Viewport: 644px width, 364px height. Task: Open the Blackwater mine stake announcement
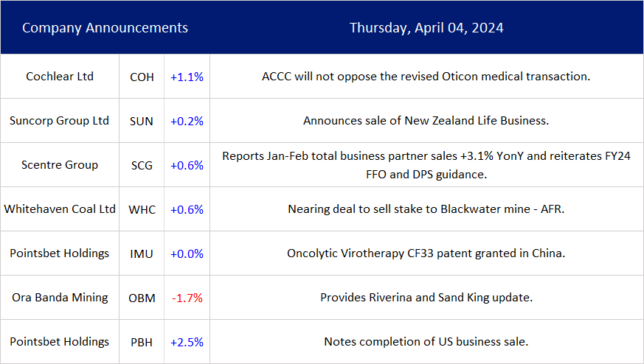point(426,209)
